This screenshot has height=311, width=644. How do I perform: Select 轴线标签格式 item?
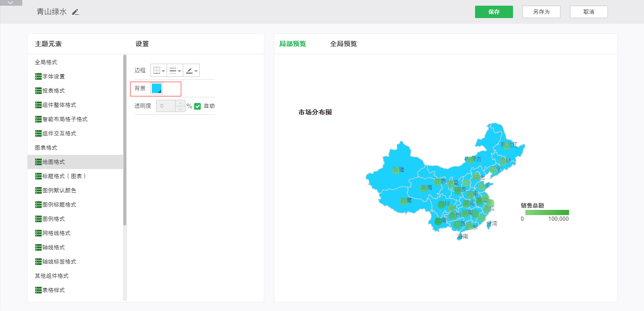pos(59,262)
